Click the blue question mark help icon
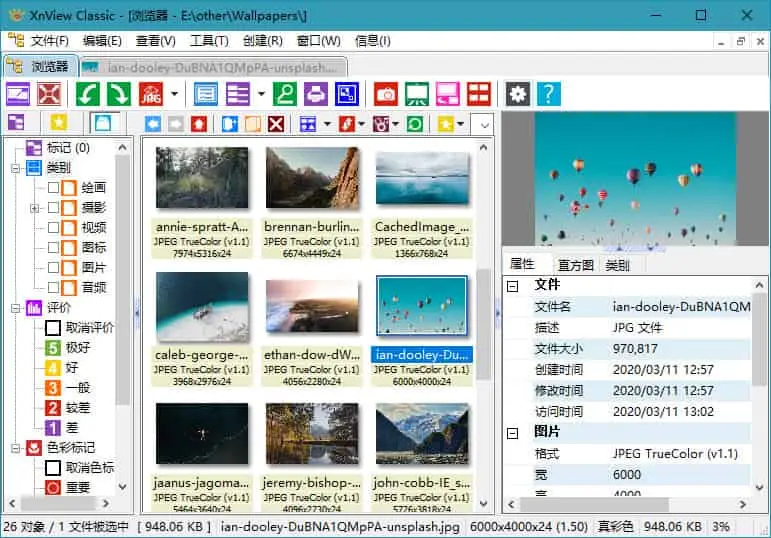The width and height of the screenshot is (771, 538). (x=548, y=94)
